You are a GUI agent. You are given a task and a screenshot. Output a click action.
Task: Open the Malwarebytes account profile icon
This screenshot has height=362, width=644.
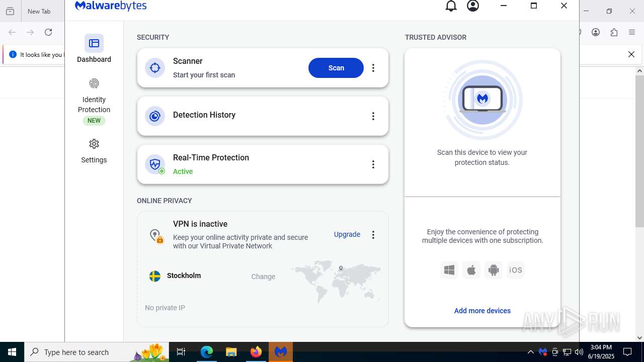tap(473, 6)
